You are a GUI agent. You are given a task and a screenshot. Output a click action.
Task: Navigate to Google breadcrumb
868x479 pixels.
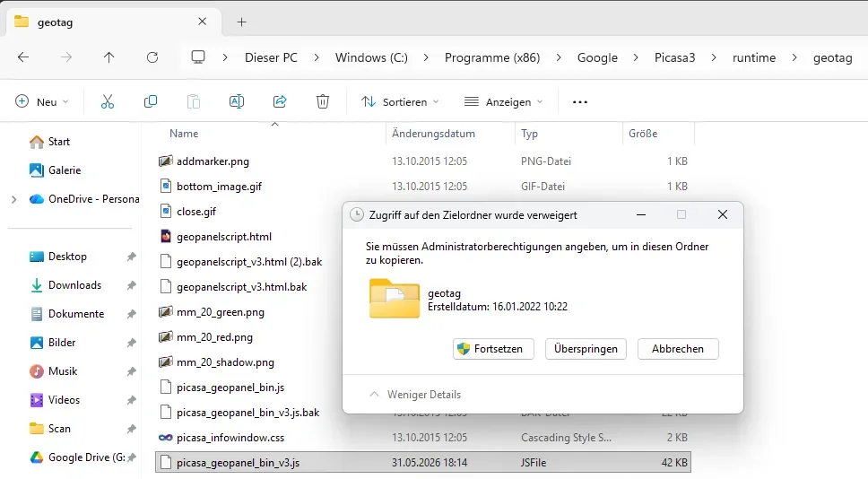(x=597, y=57)
